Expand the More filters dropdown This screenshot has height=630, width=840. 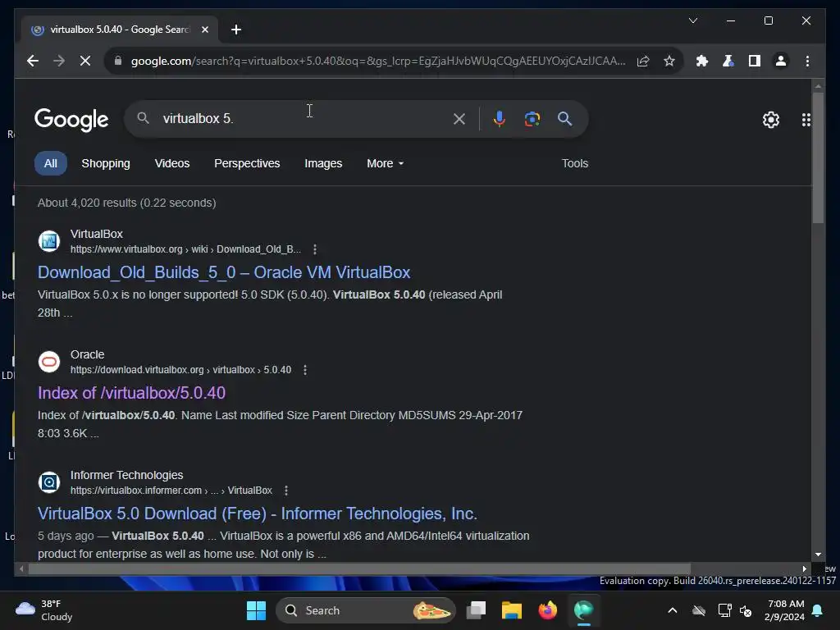tap(385, 163)
